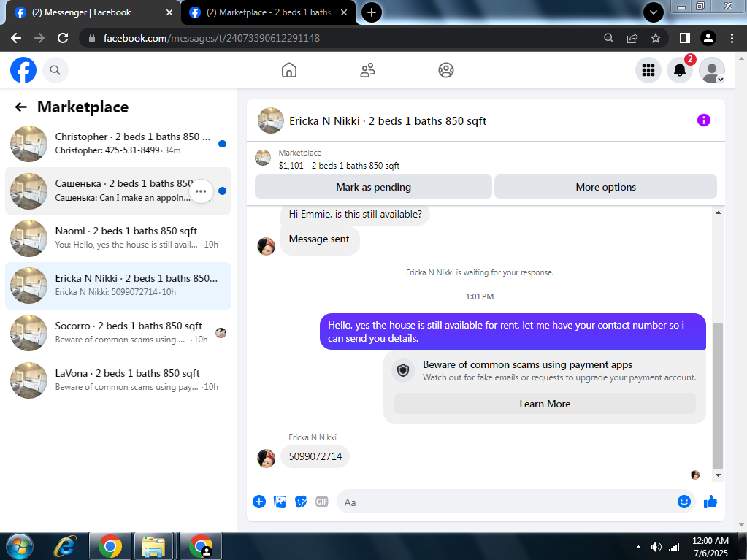Open the Windows Start button
747x560 pixels.
click(x=18, y=546)
